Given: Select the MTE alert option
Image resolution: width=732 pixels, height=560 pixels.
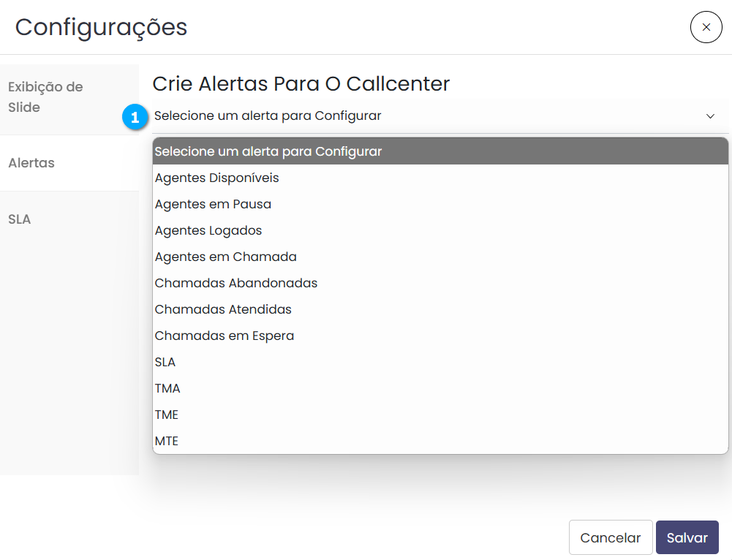Looking at the screenshot, I should (x=167, y=441).
